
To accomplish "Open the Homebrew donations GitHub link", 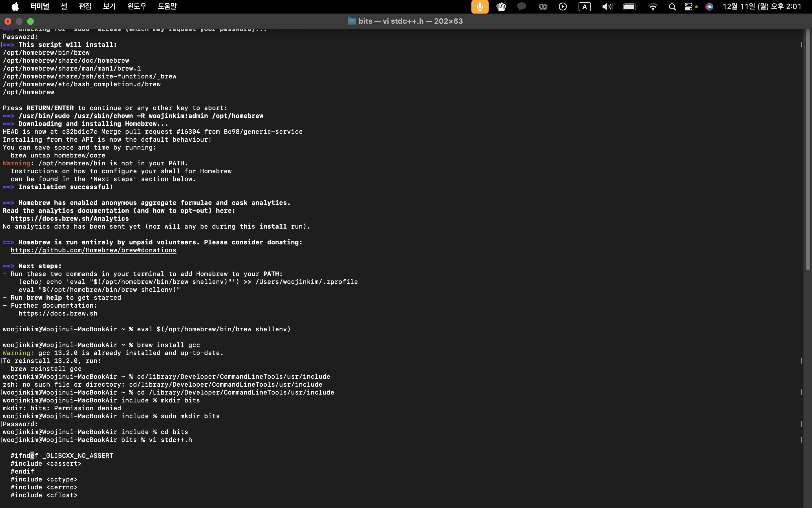I will click(x=93, y=250).
